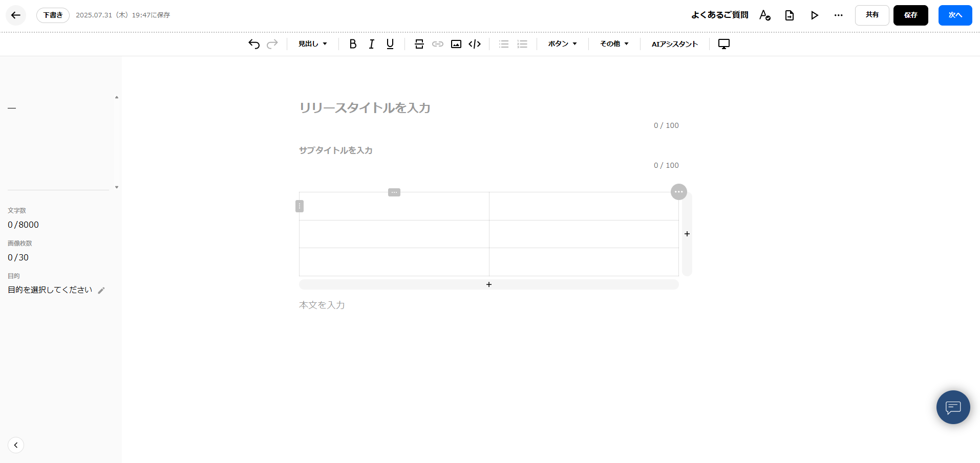This screenshot has width=980, height=463.
Task: Insert a horizontal rule divider
Action: [419, 44]
